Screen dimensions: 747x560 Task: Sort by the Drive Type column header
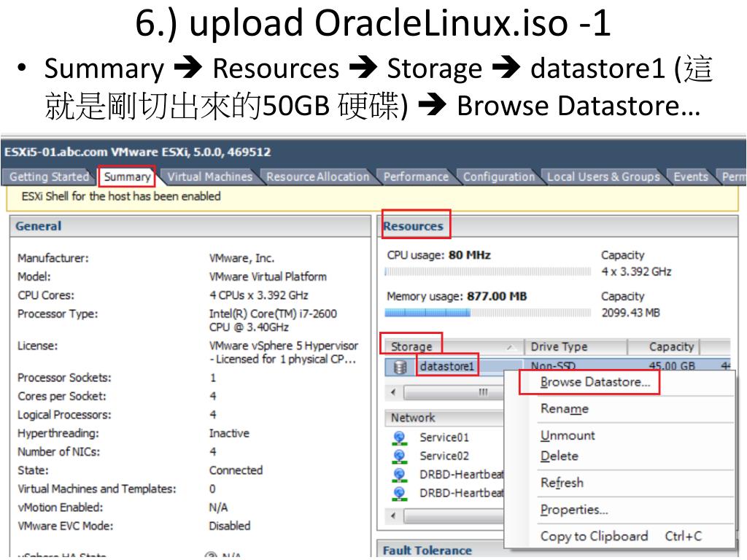click(576, 346)
